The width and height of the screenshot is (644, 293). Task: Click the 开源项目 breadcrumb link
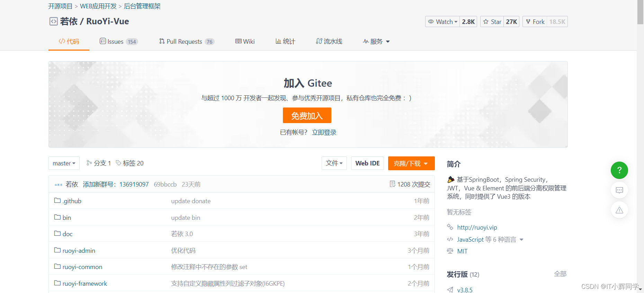[60, 6]
